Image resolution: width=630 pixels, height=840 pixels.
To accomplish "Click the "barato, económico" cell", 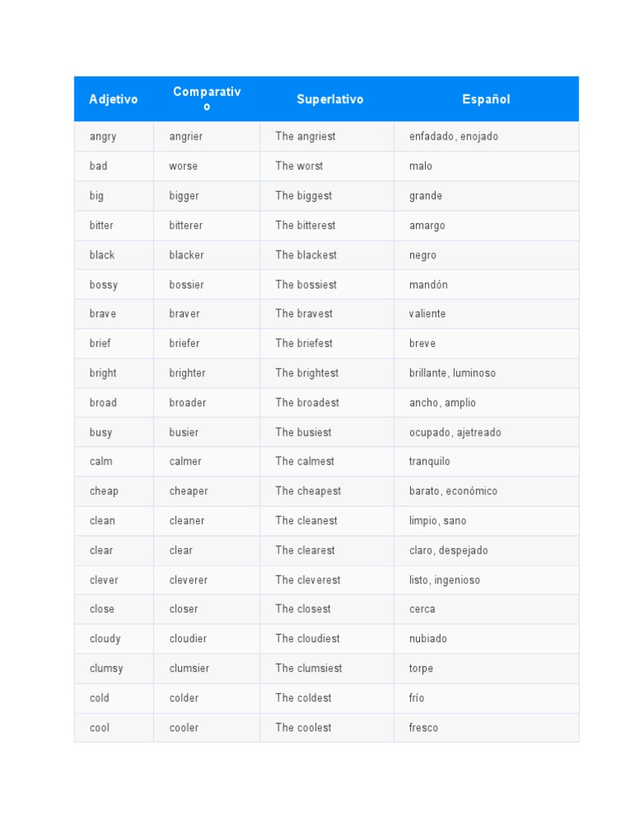I will [453, 491].
